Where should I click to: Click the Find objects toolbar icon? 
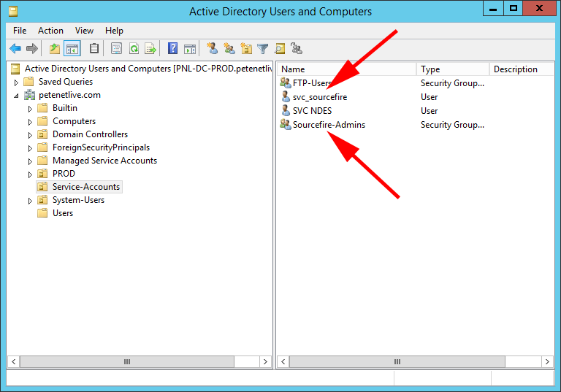tap(280, 48)
